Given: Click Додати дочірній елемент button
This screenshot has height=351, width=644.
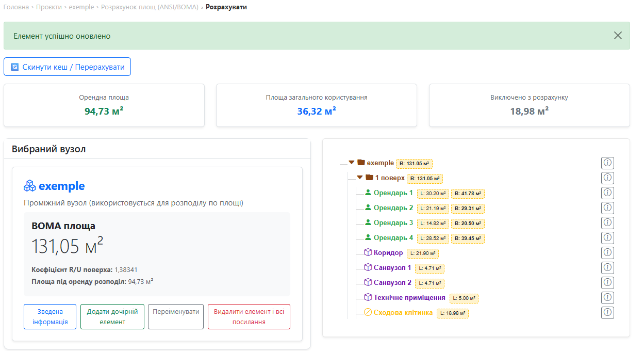Looking at the screenshot, I should [x=112, y=316].
